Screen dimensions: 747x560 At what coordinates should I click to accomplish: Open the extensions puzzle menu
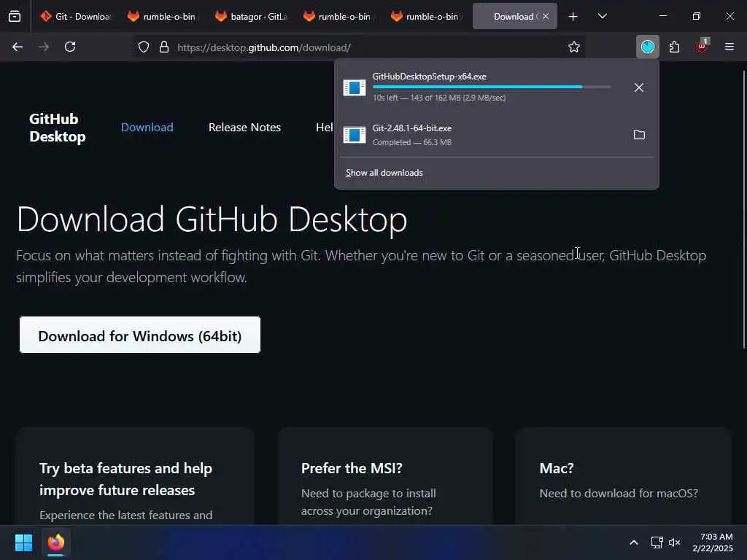point(674,47)
